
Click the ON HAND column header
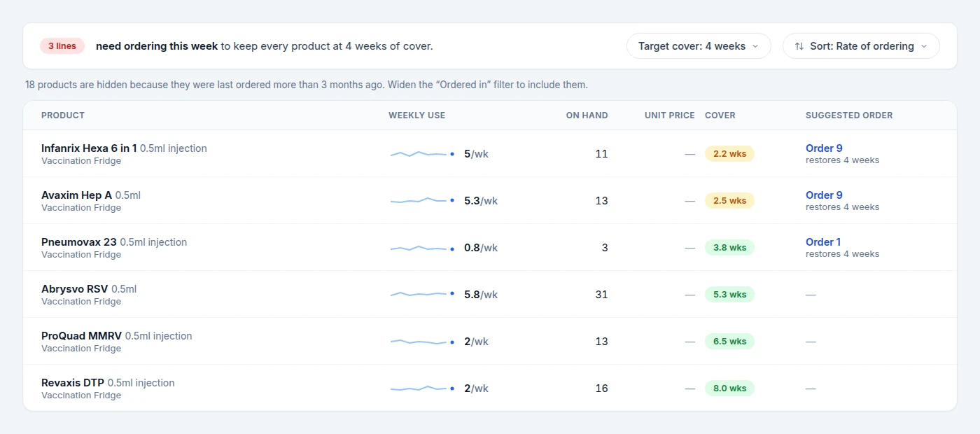click(587, 115)
